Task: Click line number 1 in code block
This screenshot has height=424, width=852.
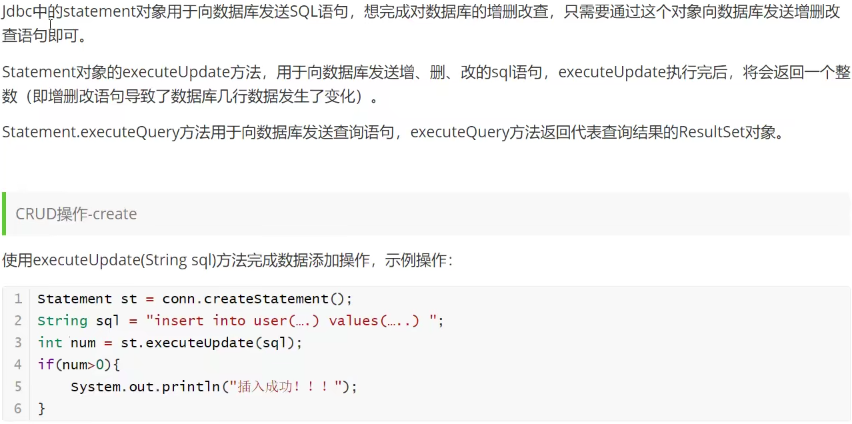Action: coord(18,299)
